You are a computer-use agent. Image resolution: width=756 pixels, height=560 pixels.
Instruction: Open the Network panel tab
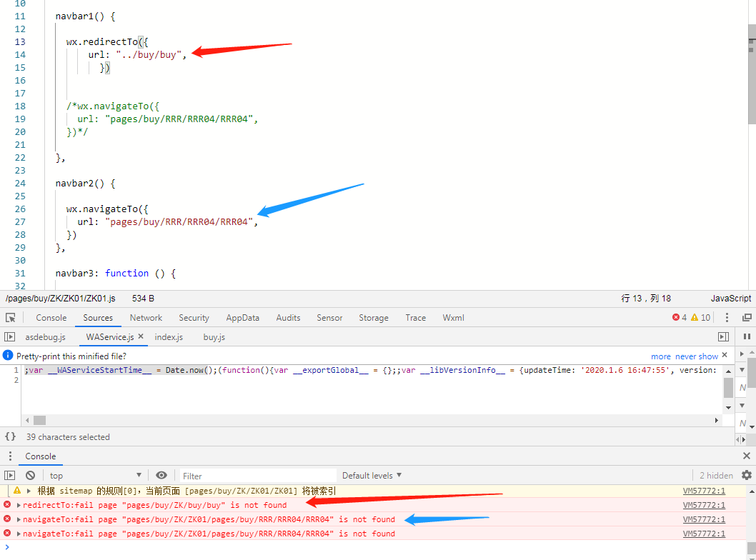(146, 318)
